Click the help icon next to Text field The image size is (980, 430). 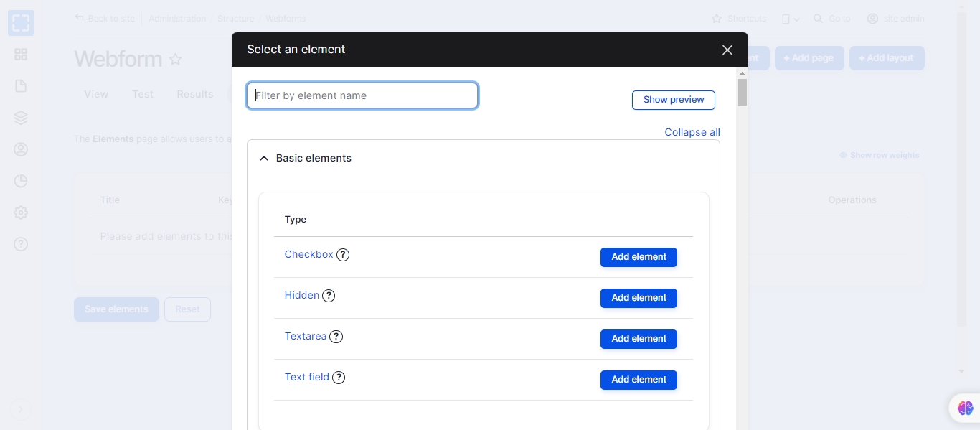(339, 378)
